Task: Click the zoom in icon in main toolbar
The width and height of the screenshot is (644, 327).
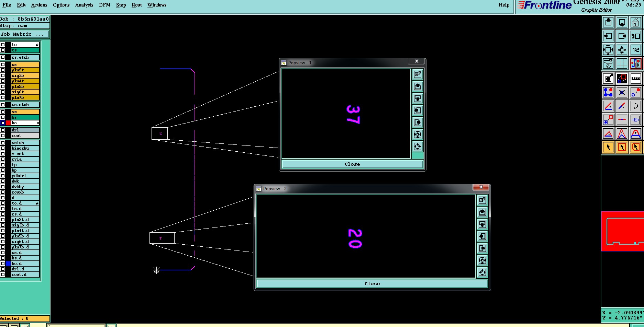Action: coord(608,50)
